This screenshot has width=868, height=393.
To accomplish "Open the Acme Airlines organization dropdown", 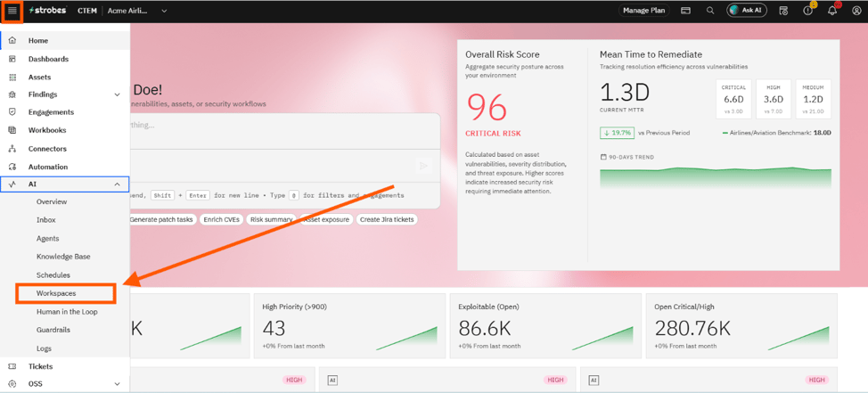I will [x=138, y=11].
